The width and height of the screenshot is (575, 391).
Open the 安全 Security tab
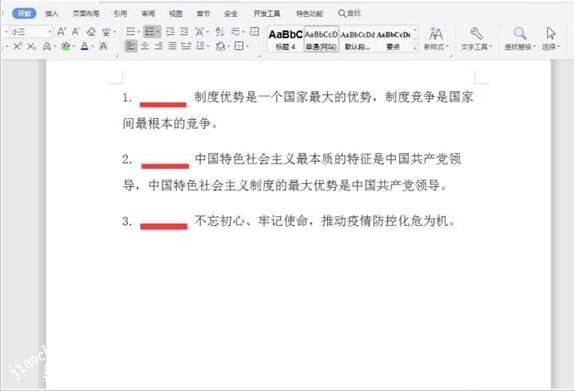tap(231, 14)
